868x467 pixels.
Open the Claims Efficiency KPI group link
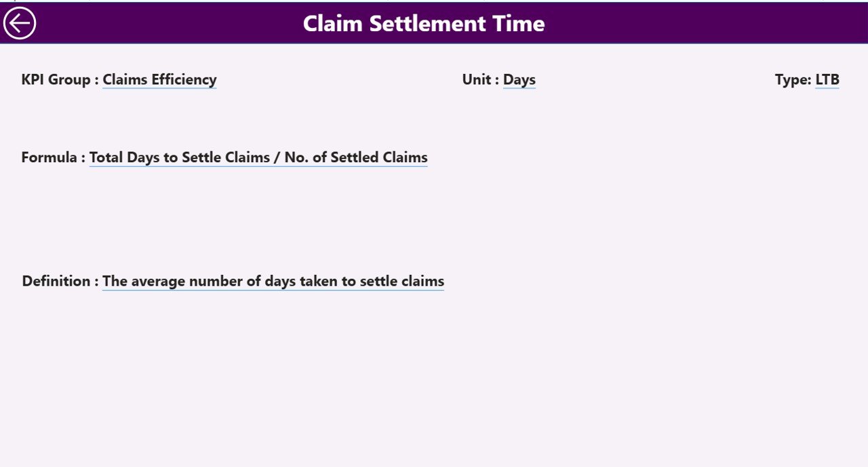(x=159, y=79)
